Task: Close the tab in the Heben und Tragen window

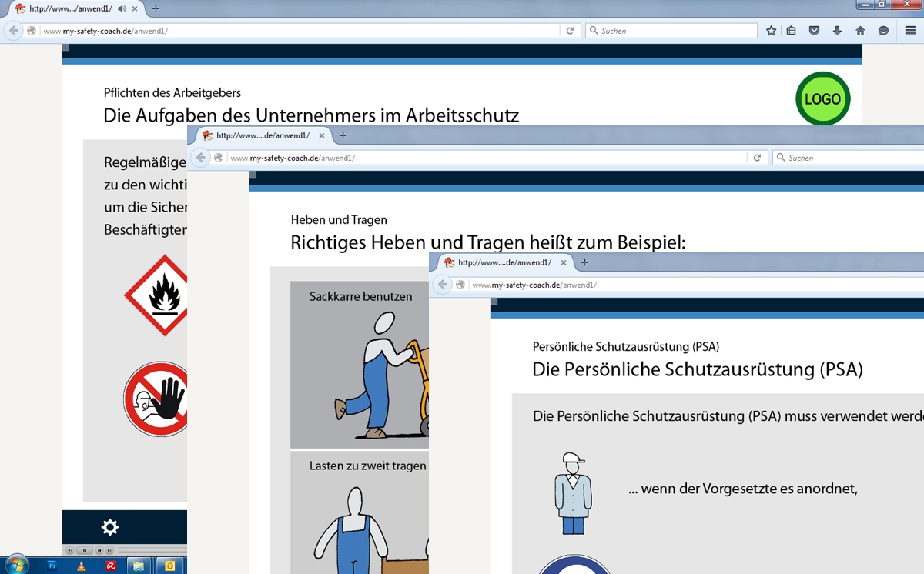Action: pyautogui.click(x=322, y=135)
